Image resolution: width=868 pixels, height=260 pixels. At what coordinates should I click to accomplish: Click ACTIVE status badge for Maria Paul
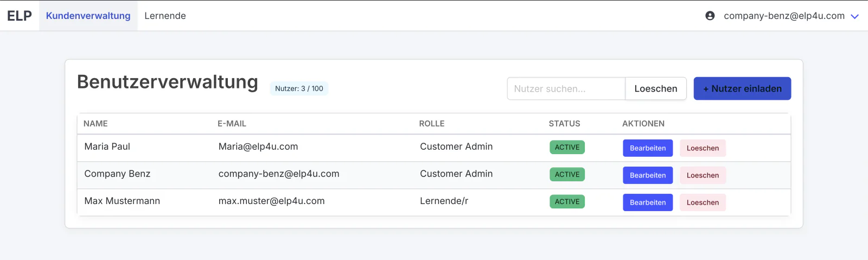click(567, 147)
